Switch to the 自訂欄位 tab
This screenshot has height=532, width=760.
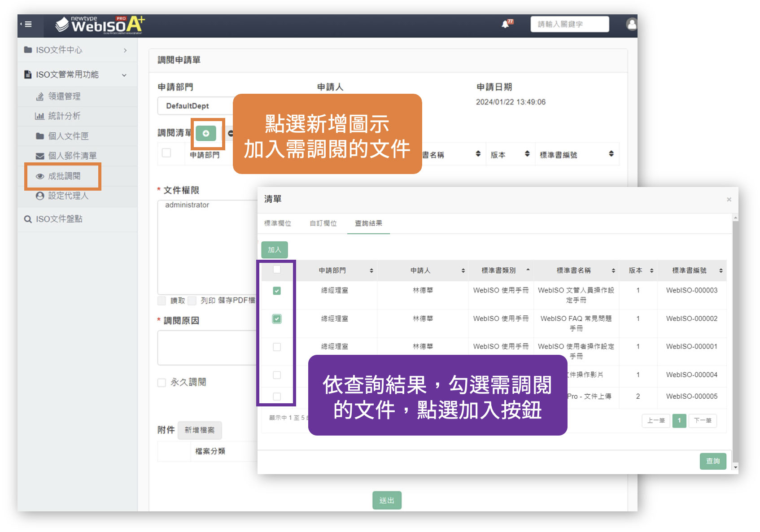(x=323, y=223)
